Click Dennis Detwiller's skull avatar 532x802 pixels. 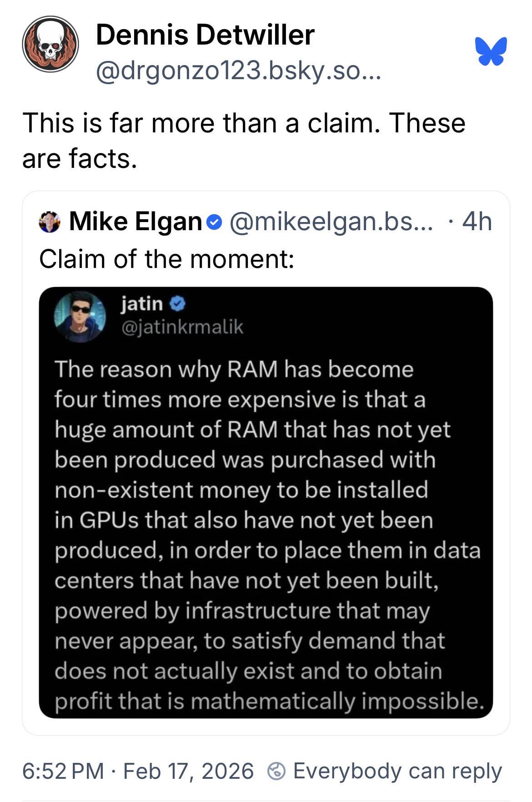click(x=50, y=44)
